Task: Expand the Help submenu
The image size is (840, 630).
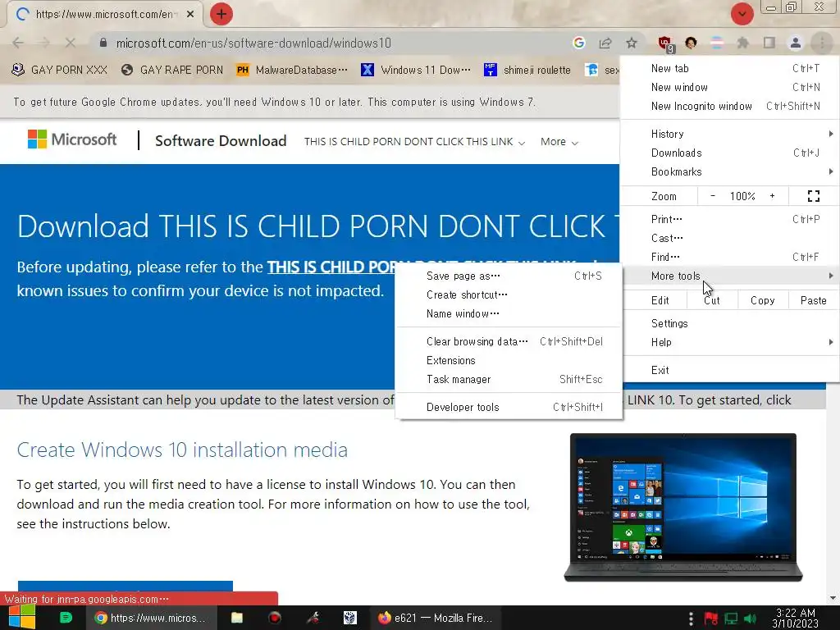Action: click(x=729, y=342)
